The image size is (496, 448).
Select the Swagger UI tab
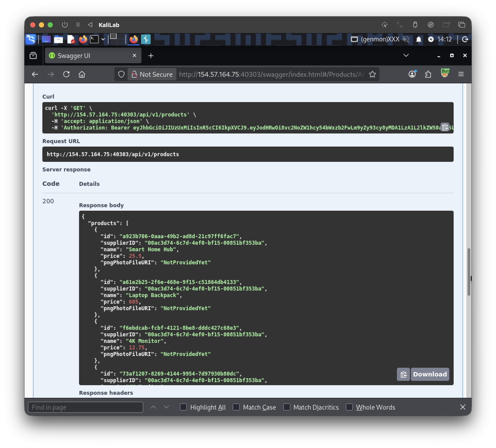(93, 56)
